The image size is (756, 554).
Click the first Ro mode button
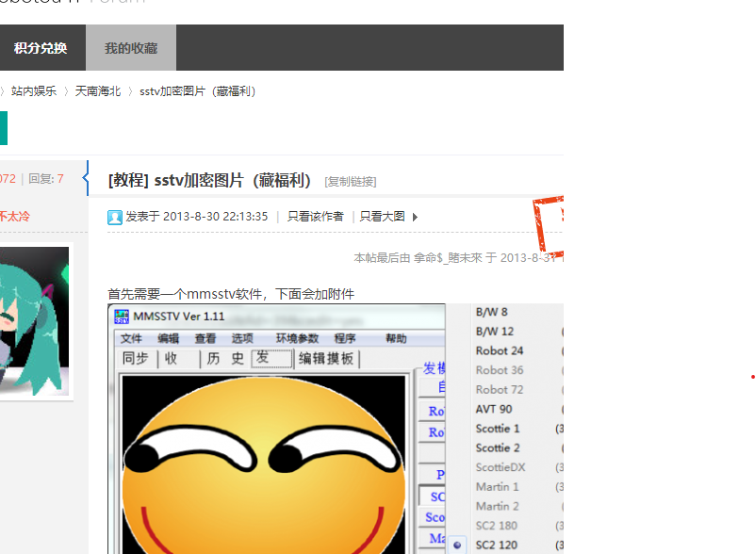click(433, 411)
